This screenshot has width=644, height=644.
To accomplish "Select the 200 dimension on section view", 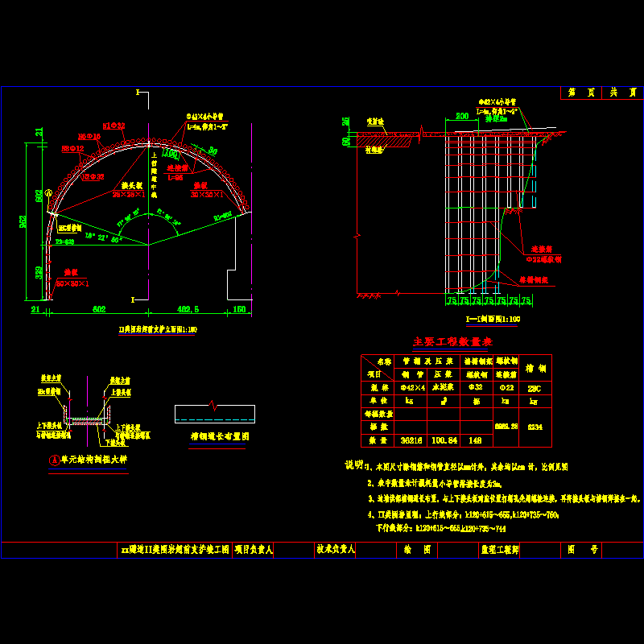I will coord(461,117).
